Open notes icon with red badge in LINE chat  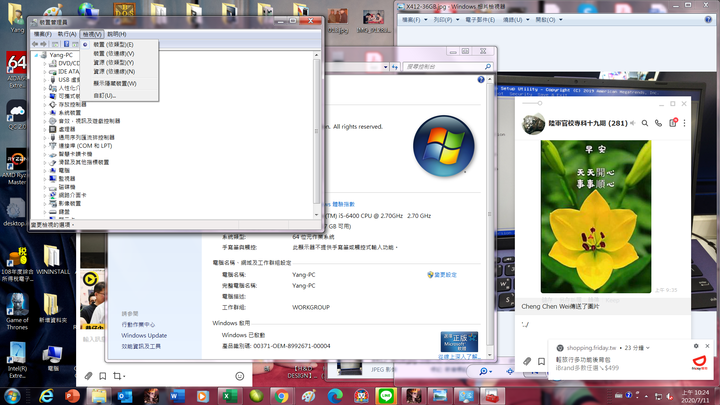click(x=673, y=123)
